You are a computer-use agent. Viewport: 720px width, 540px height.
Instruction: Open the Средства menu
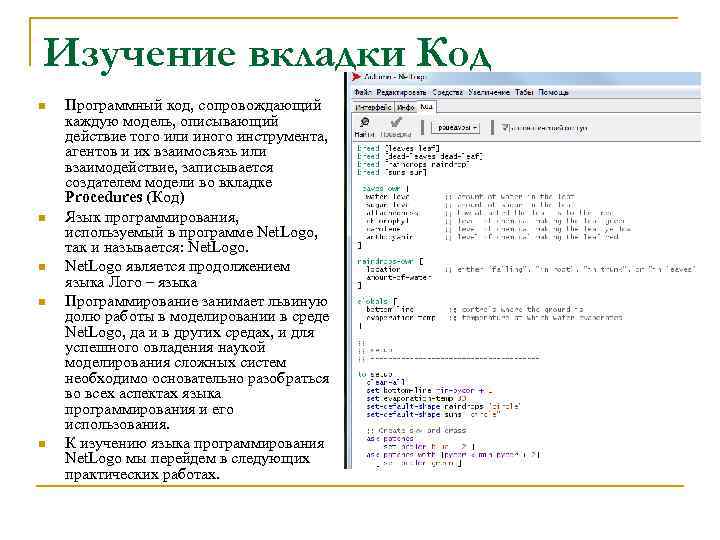pyautogui.click(x=448, y=92)
